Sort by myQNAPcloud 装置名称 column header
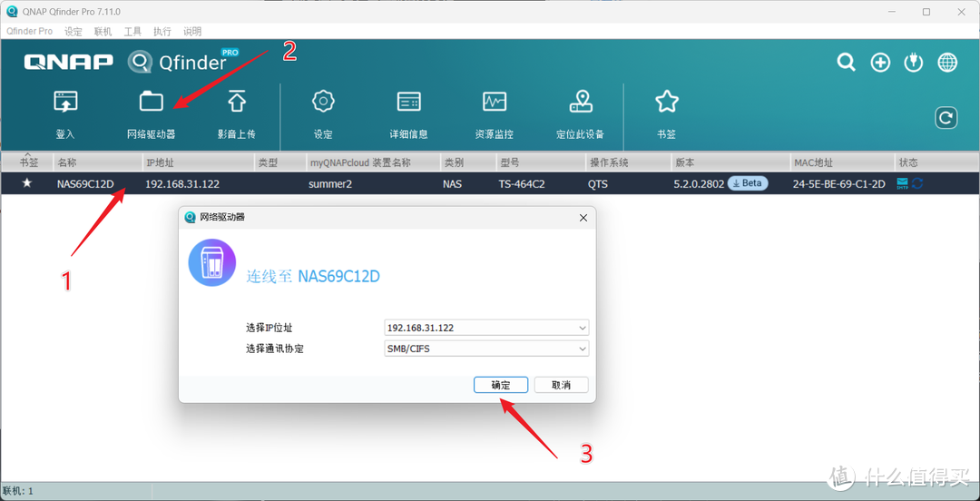Viewport: 980px width, 501px height. click(x=373, y=162)
